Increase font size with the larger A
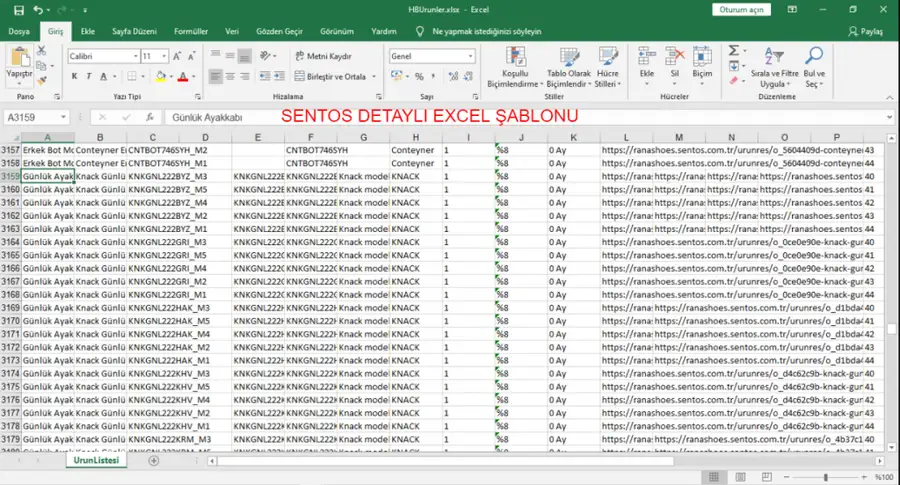 [177, 56]
